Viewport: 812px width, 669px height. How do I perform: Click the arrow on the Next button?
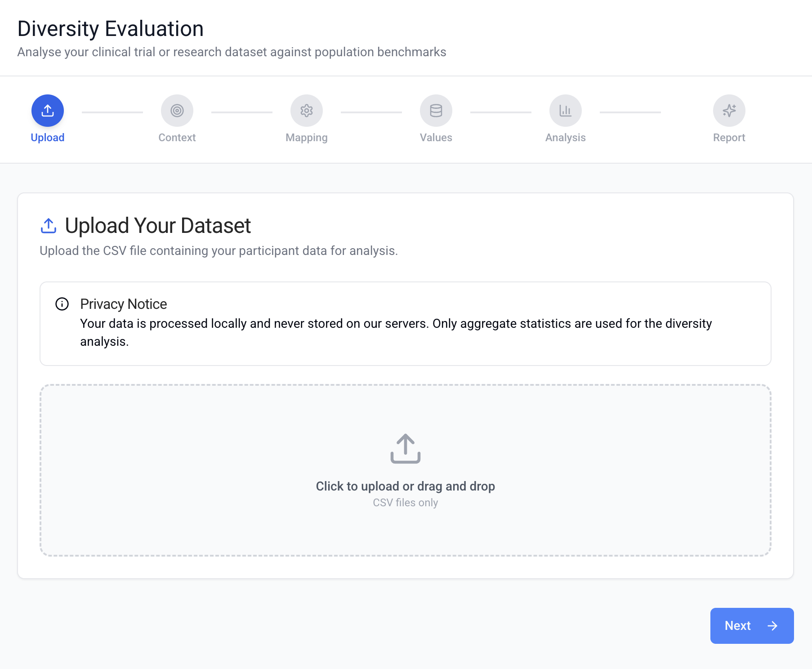(772, 626)
